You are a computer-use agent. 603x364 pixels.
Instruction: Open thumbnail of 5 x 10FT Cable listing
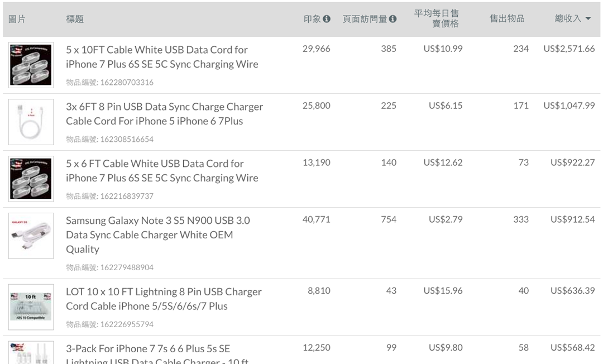[x=31, y=65]
